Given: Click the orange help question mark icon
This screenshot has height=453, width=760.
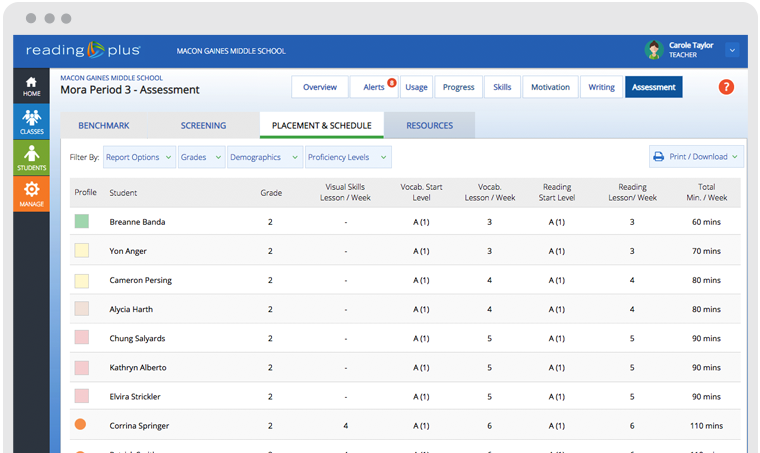Looking at the screenshot, I should tap(726, 87).
